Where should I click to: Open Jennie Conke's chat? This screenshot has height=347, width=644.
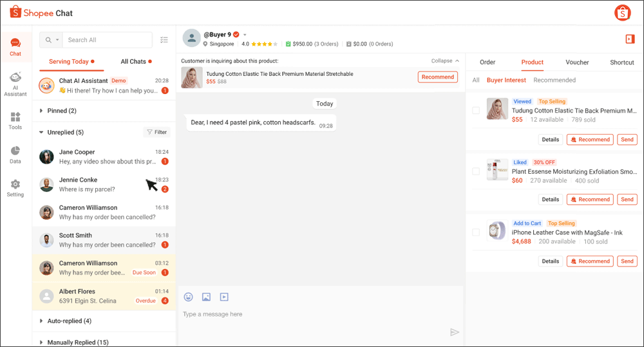tap(104, 184)
